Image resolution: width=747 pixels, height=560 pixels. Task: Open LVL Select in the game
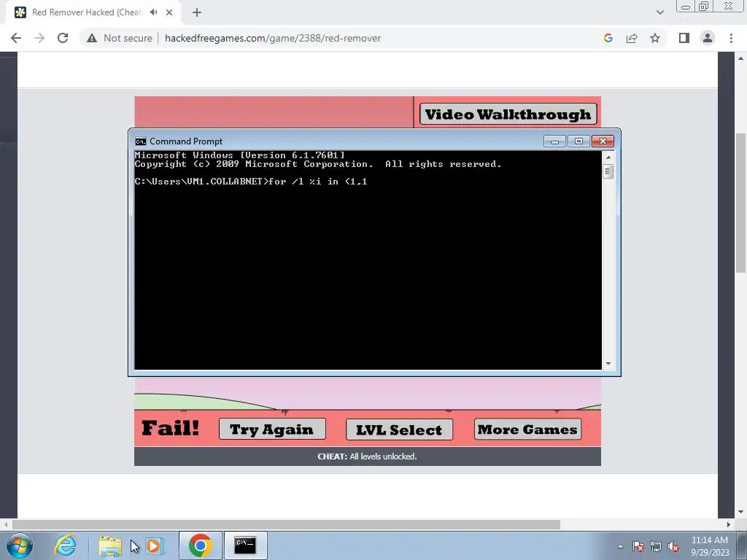point(399,429)
